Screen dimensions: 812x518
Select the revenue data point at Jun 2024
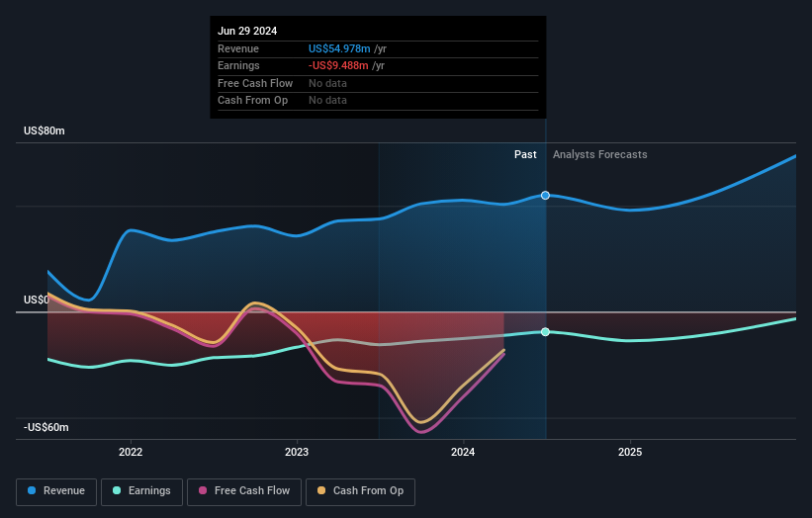point(545,195)
